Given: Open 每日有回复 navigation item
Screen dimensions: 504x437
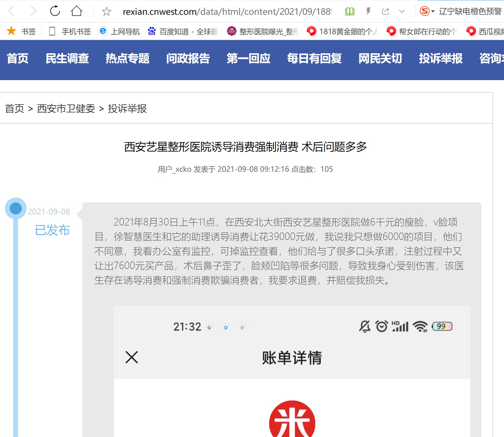Looking at the screenshot, I should pyautogui.click(x=314, y=58).
